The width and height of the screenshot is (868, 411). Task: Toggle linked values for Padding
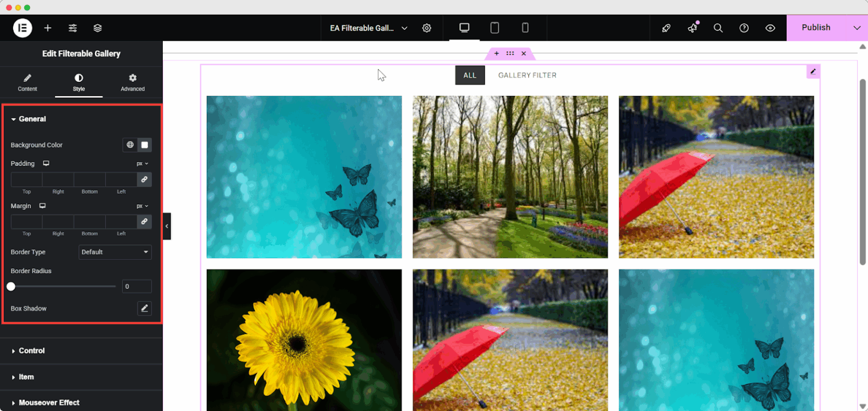pyautogui.click(x=145, y=179)
